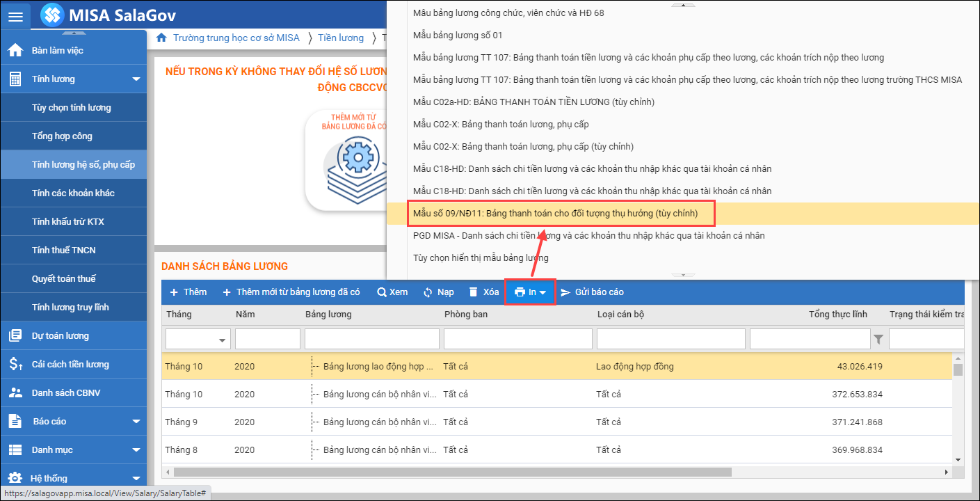The image size is (980, 501).
Task: Select Mẫu bảng lương số 01
Action: click(458, 35)
